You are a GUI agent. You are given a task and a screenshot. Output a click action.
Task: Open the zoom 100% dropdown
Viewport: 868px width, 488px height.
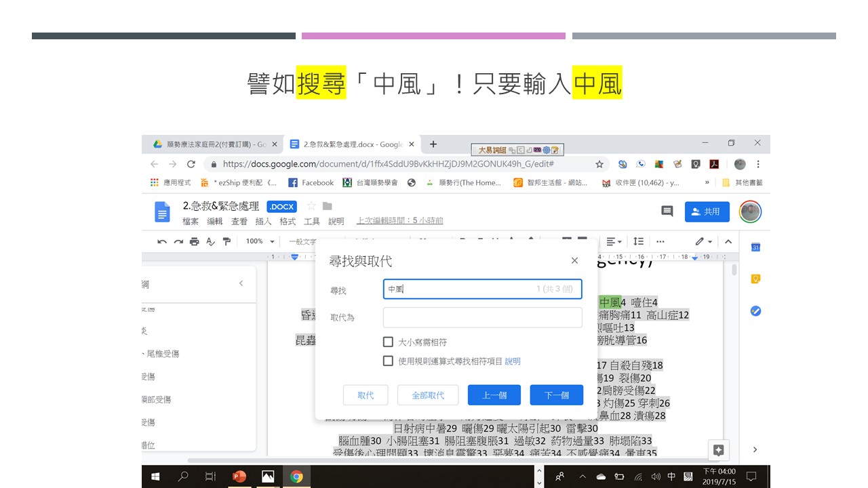(x=260, y=241)
